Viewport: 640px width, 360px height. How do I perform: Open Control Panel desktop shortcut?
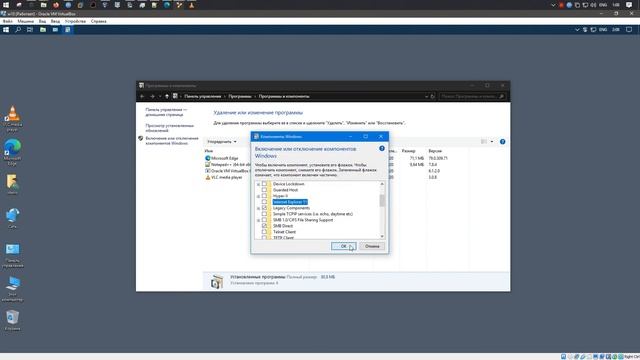(x=13, y=255)
